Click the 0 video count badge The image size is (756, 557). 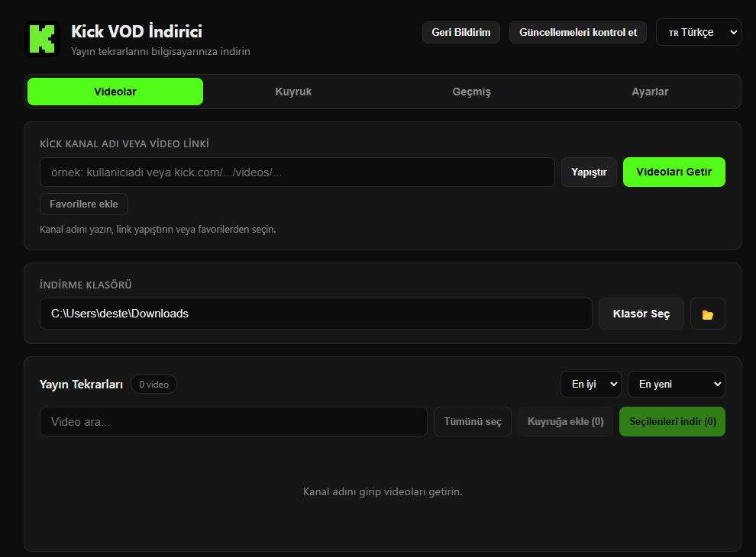tap(153, 384)
